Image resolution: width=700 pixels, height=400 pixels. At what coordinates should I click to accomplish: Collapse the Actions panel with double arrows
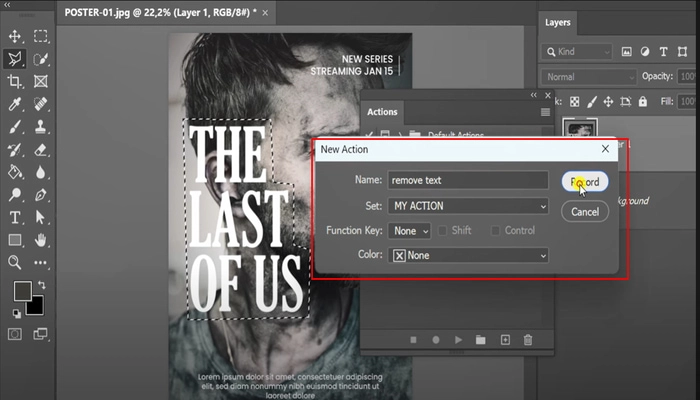533,95
